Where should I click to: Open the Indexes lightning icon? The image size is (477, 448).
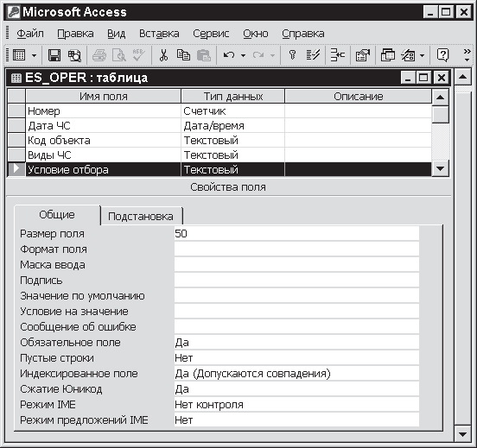(x=313, y=55)
